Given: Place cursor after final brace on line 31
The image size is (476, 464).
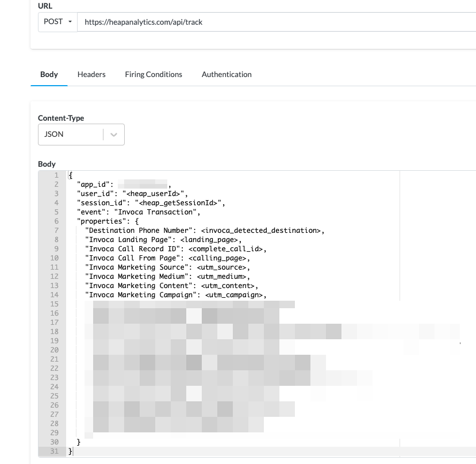Looking at the screenshot, I should pyautogui.click(x=73, y=451).
